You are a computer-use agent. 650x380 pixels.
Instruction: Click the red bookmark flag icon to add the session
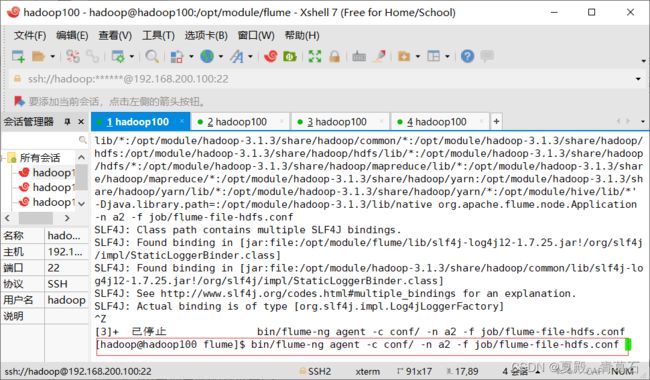[19, 101]
